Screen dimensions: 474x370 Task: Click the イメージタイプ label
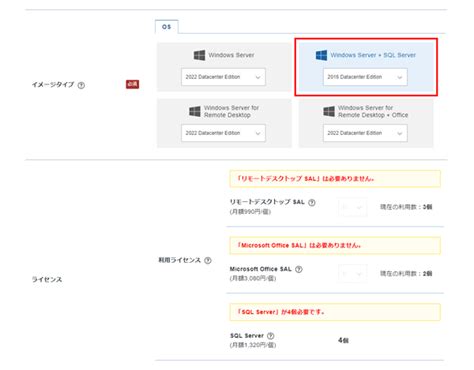click(x=53, y=85)
